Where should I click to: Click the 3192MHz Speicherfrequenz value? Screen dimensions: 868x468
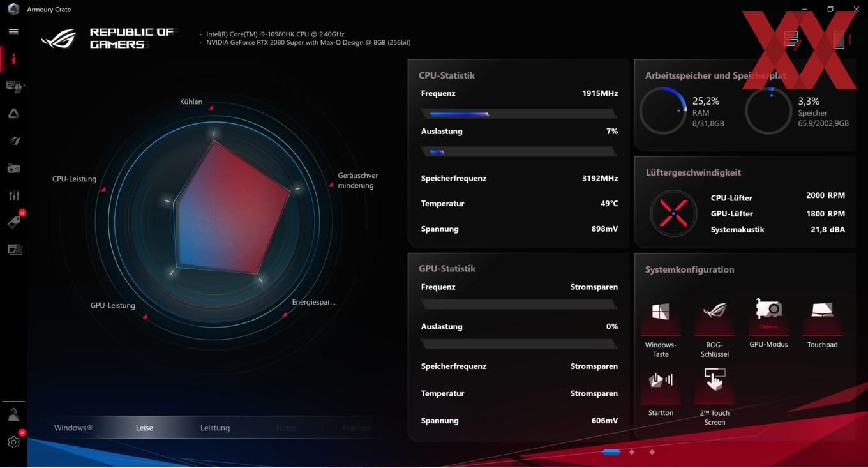click(x=600, y=178)
